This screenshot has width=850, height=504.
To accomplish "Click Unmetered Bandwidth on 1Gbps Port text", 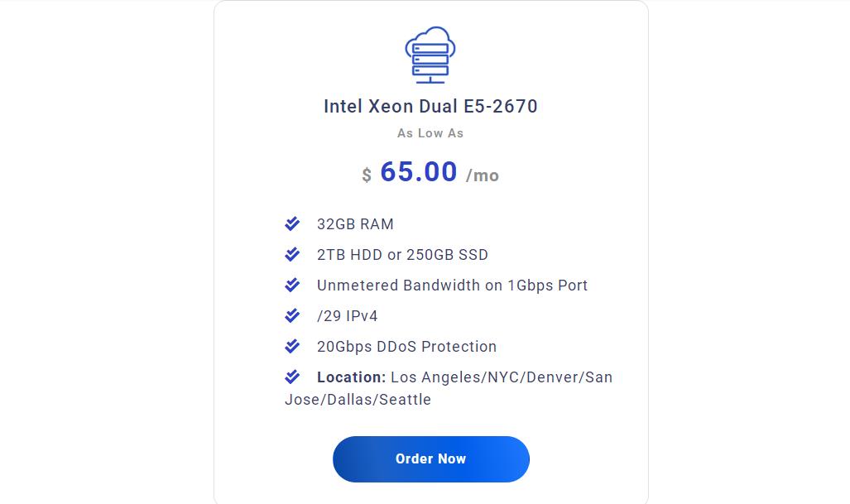I will point(452,286).
